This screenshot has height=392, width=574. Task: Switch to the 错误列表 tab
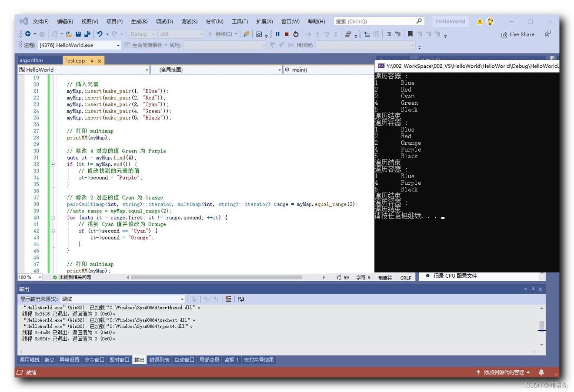(160, 360)
